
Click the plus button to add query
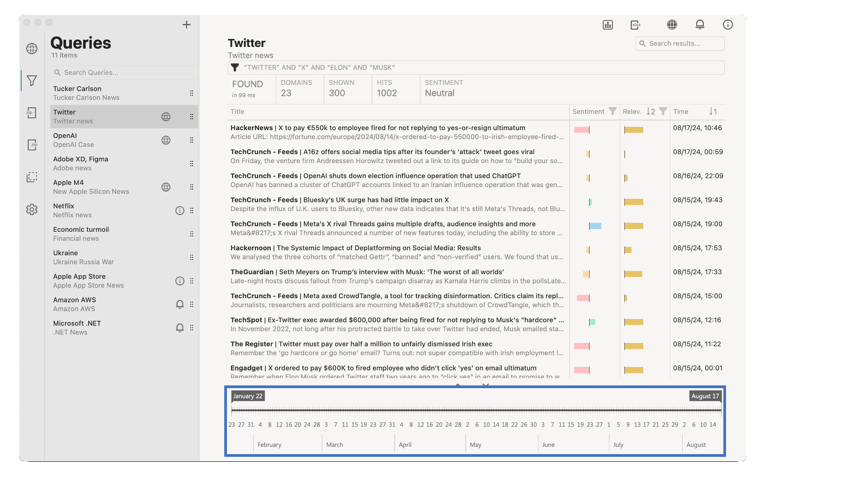(186, 25)
